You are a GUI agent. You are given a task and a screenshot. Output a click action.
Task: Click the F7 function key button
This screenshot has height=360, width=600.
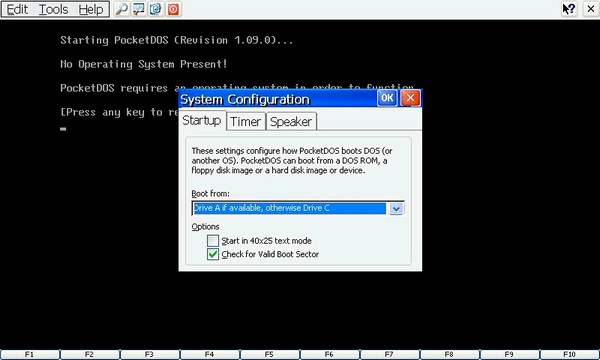[x=390, y=354]
